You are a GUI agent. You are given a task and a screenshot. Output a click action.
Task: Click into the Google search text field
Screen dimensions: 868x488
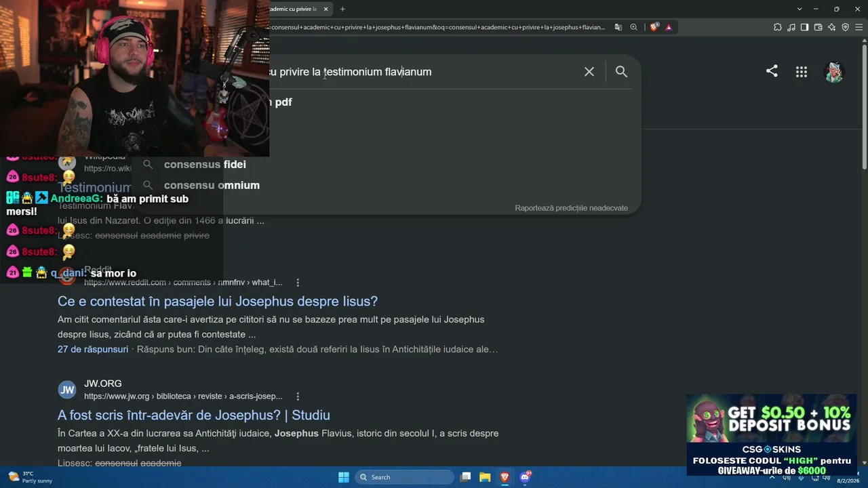(420, 72)
